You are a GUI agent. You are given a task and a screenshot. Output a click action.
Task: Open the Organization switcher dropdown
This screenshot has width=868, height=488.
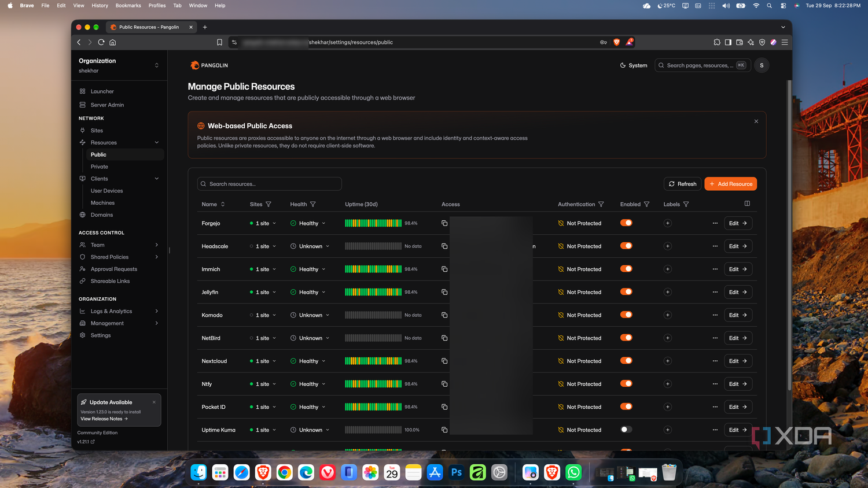[x=119, y=65]
